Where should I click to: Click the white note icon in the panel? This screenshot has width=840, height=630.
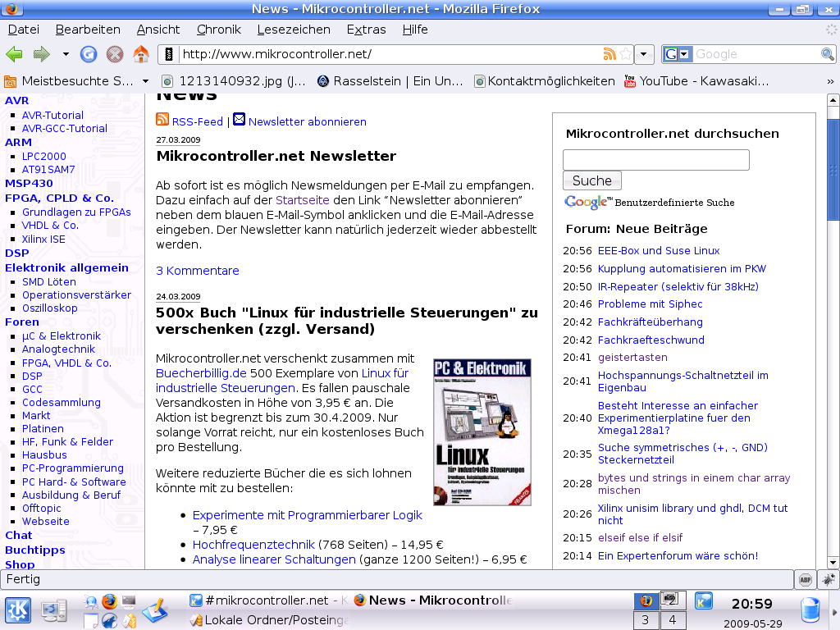click(x=91, y=620)
